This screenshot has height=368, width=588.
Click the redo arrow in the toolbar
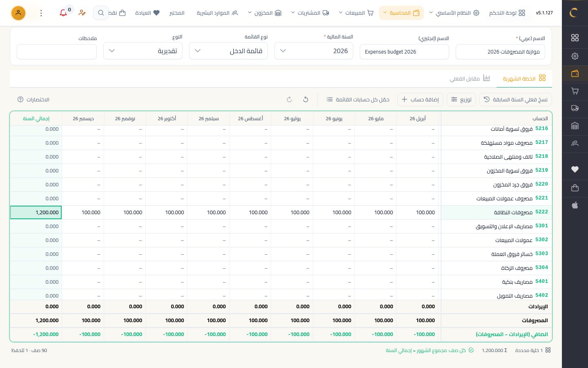289,99
